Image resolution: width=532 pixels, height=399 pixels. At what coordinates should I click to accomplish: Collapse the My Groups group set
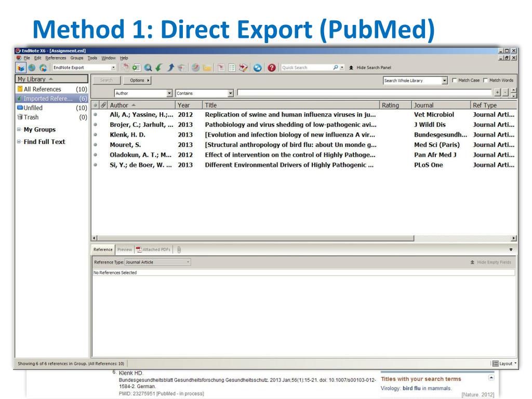click(19, 129)
